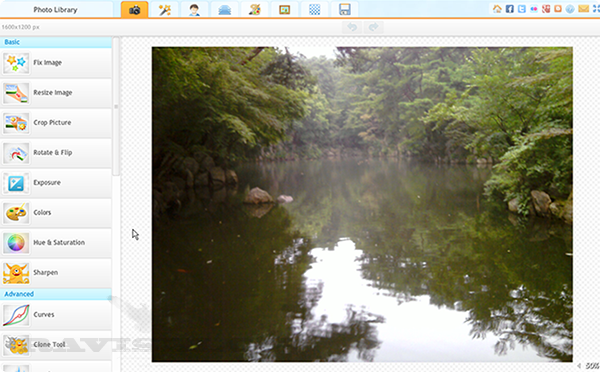
Task: Collapse the Basic section header
Action: [56, 42]
